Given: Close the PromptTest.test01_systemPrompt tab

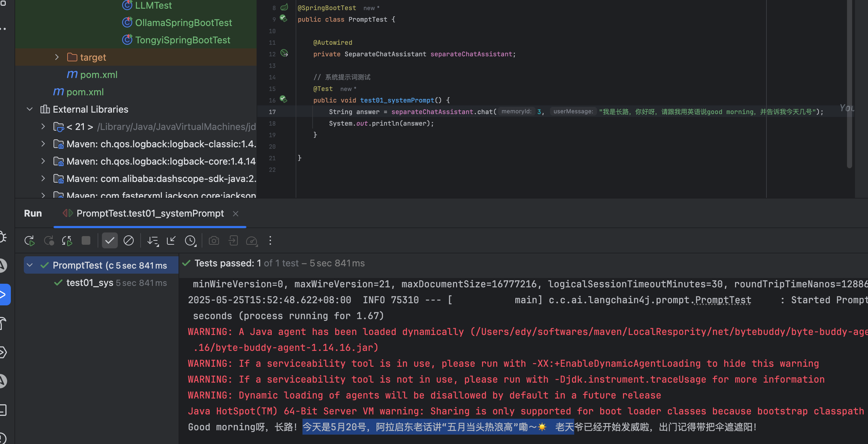Looking at the screenshot, I should click(x=236, y=214).
